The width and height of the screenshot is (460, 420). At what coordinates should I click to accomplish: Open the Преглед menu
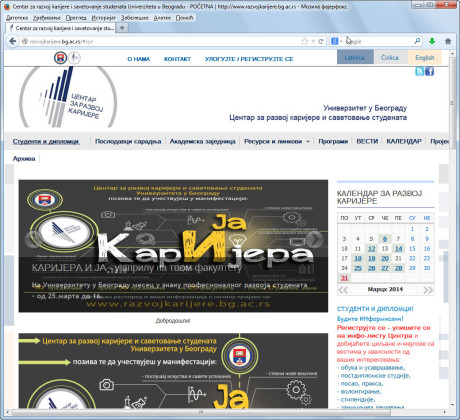pos(76,18)
